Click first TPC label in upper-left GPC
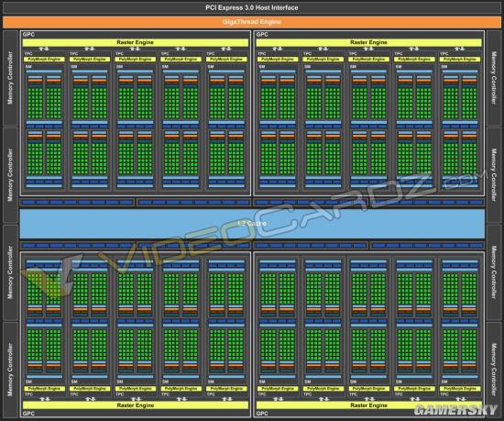Screen dimensions: 504x421 (28, 54)
